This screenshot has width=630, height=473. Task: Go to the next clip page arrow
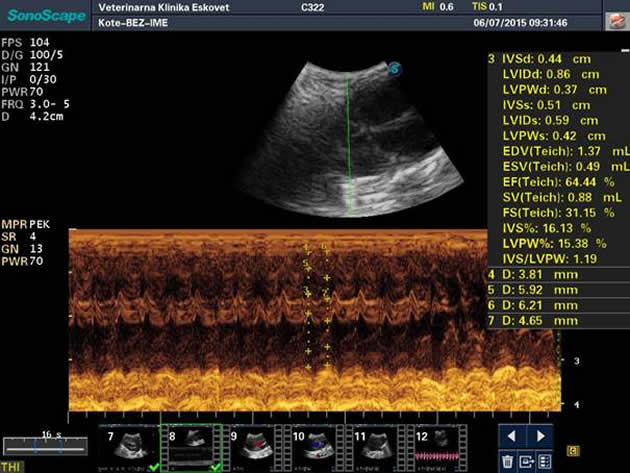pos(540,436)
